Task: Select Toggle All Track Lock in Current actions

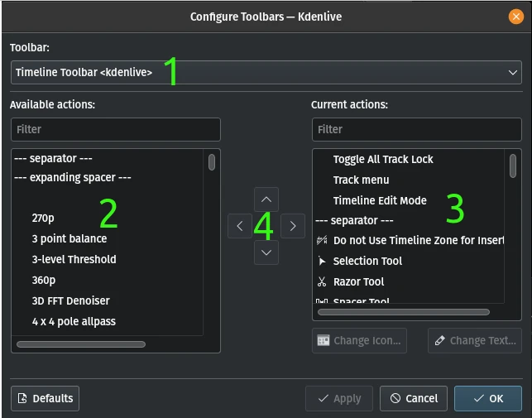Action: (x=383, y=159)
